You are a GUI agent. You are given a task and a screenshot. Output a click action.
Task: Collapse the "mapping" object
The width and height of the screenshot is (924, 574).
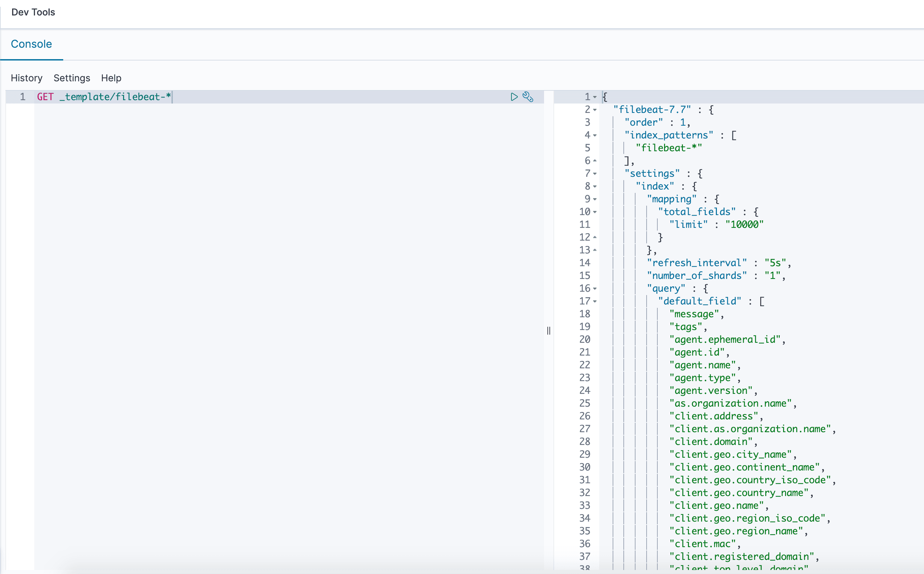pos(594,199)
